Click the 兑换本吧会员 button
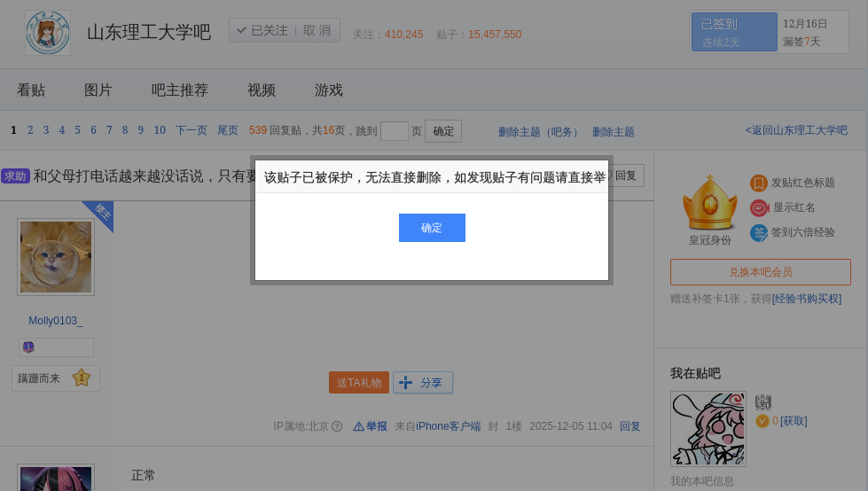 (x=760, y=272)
